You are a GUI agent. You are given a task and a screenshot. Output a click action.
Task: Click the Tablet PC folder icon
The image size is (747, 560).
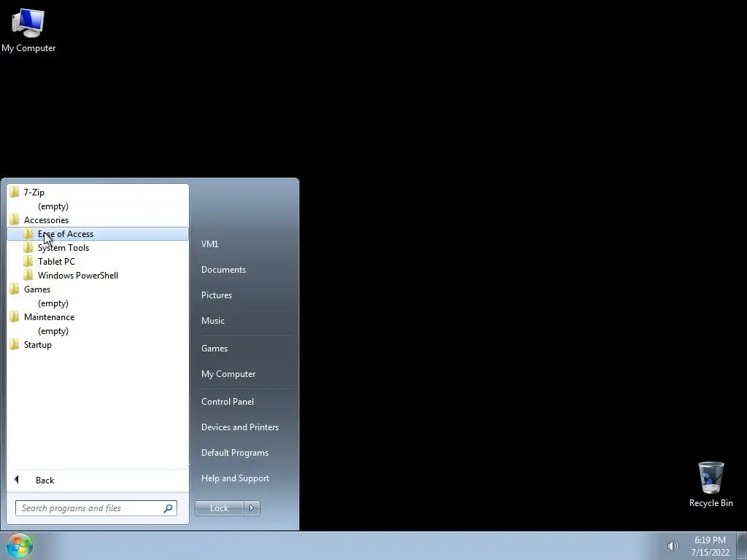pyautogui.click(x=28, y=261)
